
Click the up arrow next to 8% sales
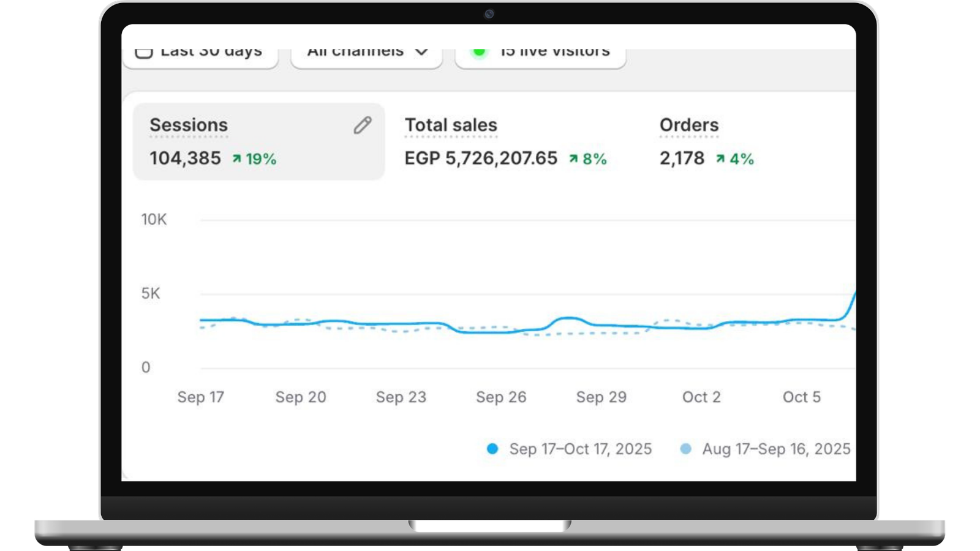(x=573, y=159)
